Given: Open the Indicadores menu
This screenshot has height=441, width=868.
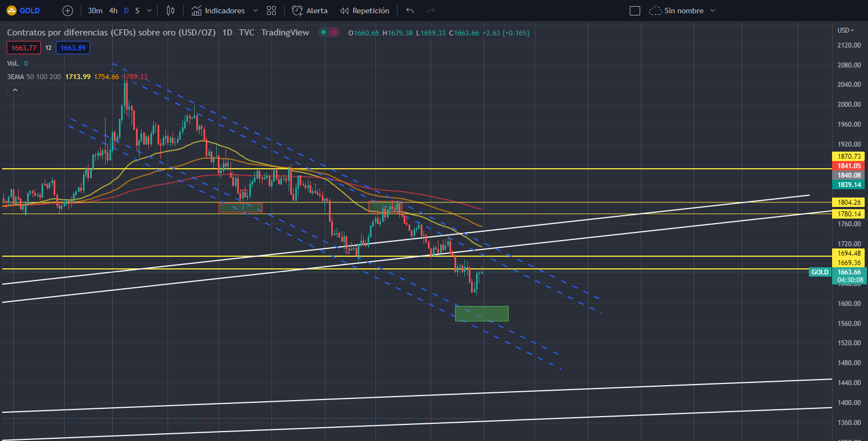Looking at the screenshot, I should [x=218, y=11].
